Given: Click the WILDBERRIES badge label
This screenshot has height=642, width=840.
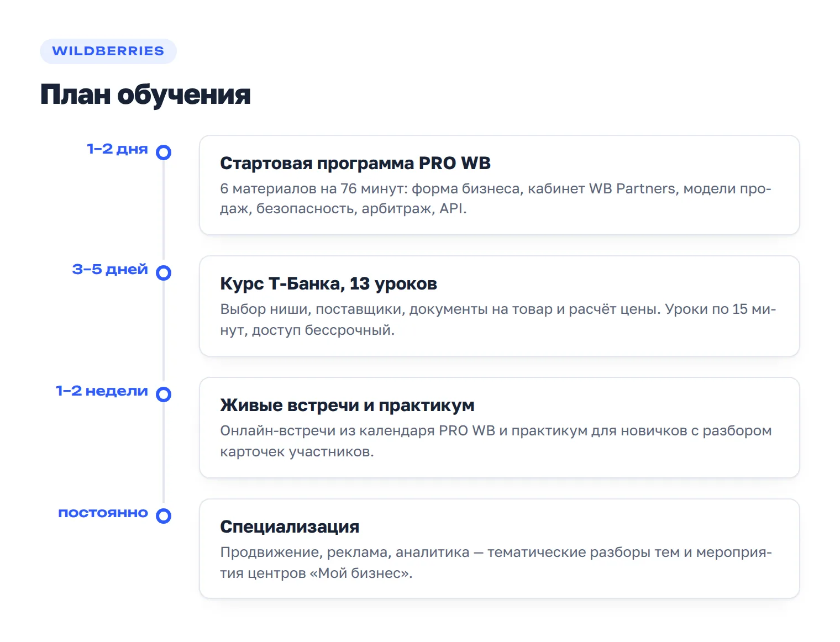Looking at the screenshot, I should [108, 51].
